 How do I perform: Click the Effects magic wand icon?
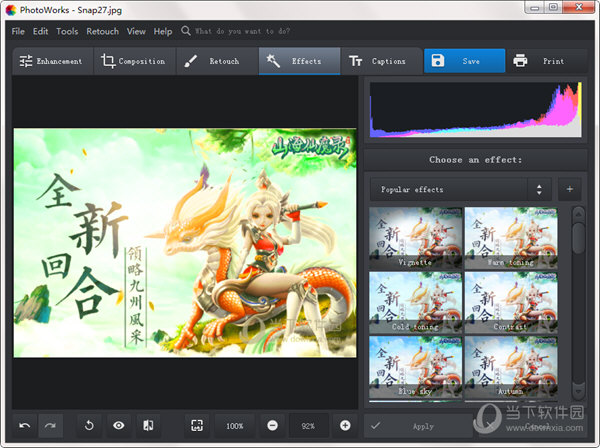[273, 61]
